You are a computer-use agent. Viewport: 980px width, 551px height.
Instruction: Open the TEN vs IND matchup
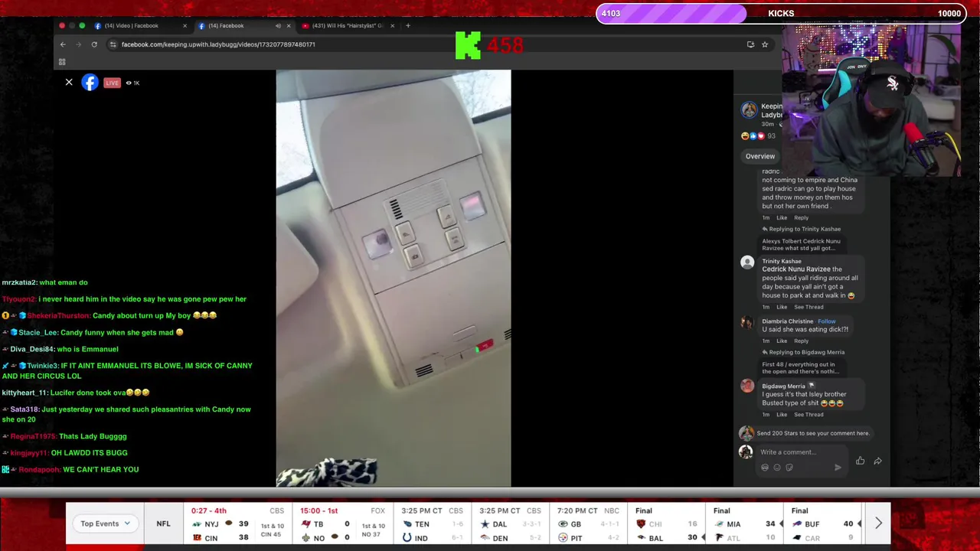tap(433, 524)
